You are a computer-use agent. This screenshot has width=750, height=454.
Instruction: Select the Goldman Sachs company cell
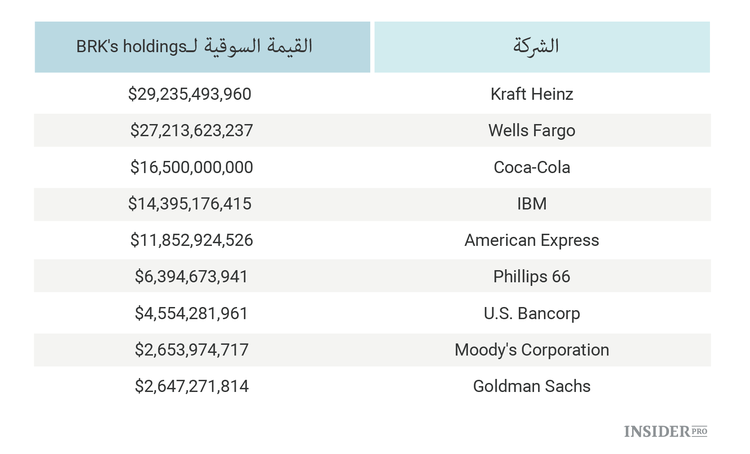coord(532,386)
